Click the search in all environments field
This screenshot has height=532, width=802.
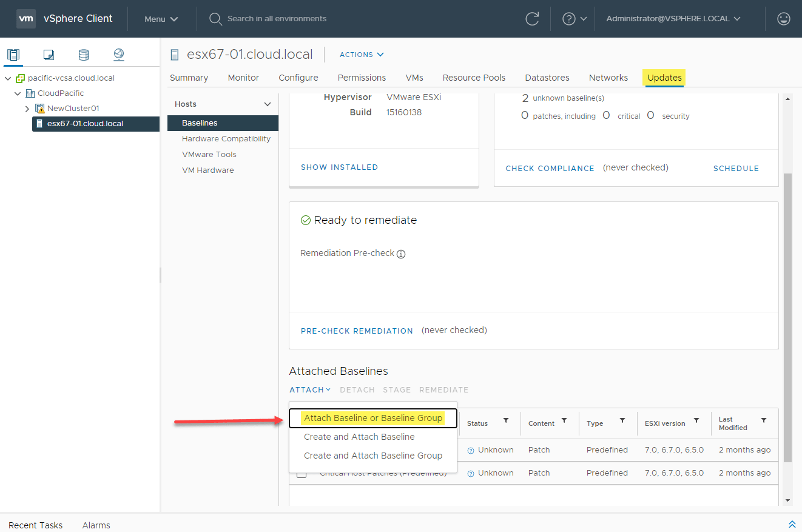277,19
